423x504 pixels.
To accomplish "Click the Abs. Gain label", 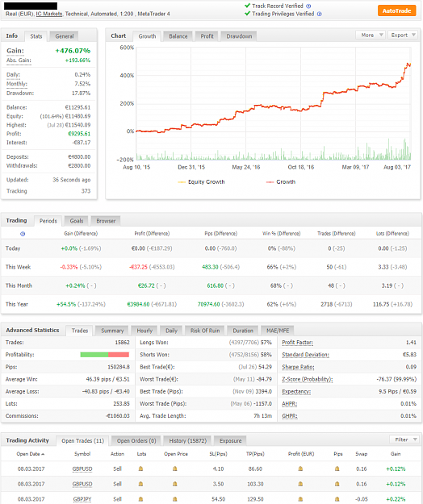I will point(19,60).
